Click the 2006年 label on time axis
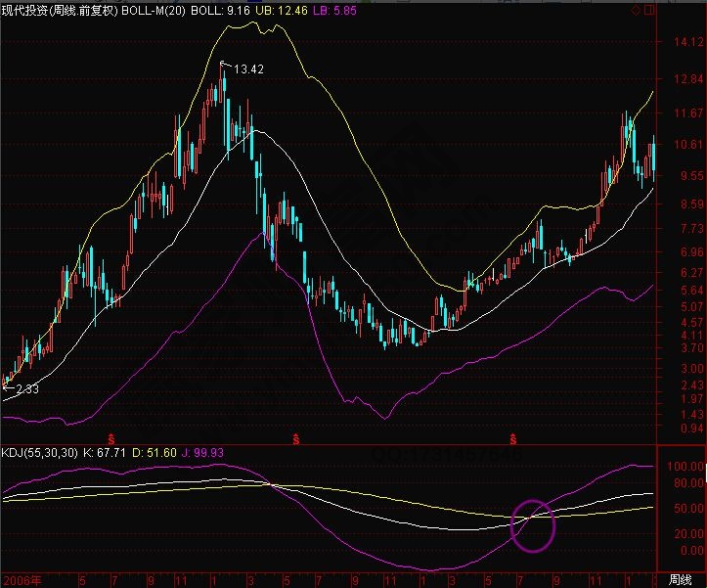This screenshot has width=707, height=588. click(20, 580)
